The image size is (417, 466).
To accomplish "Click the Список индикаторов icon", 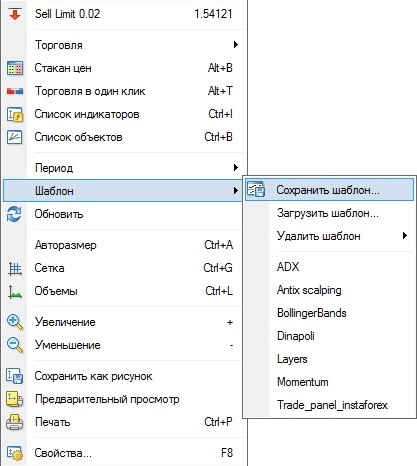I will pyautogui.click(x=15, y=114).
